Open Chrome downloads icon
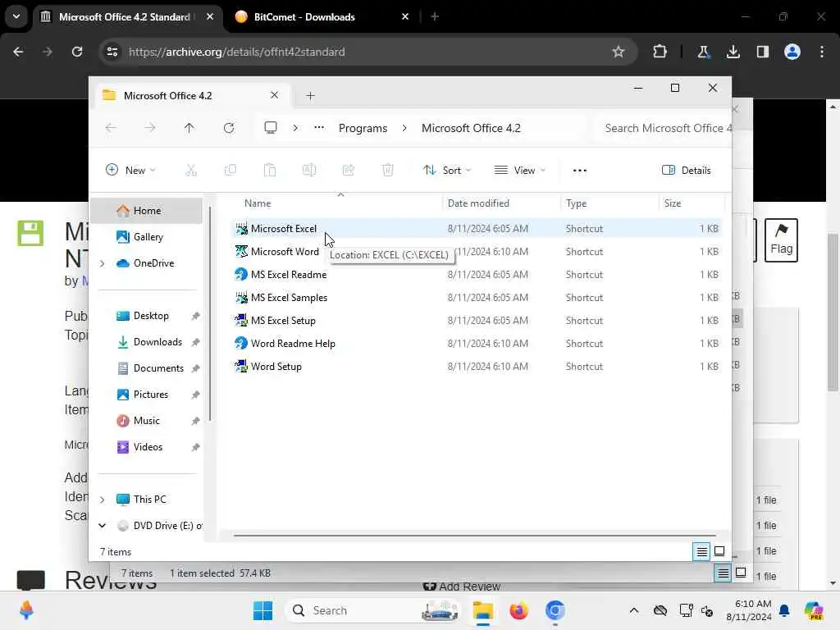This screenshot has height=630, width=840. click(733, 52)
